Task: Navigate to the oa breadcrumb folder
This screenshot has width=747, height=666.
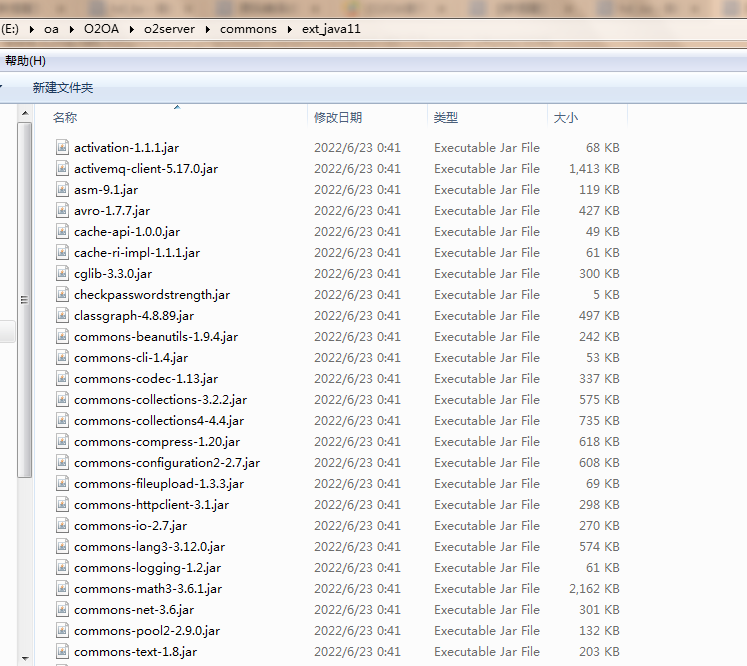Action: [51, 30]
